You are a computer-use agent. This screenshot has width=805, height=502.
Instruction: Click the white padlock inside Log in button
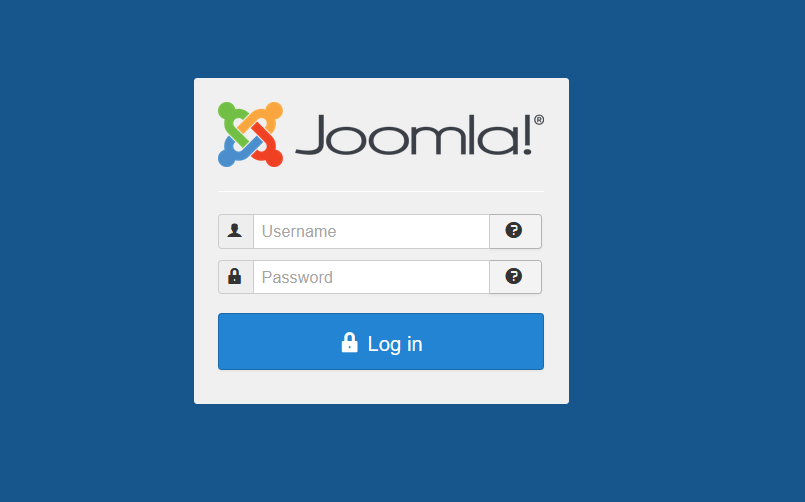pos(350,342)
